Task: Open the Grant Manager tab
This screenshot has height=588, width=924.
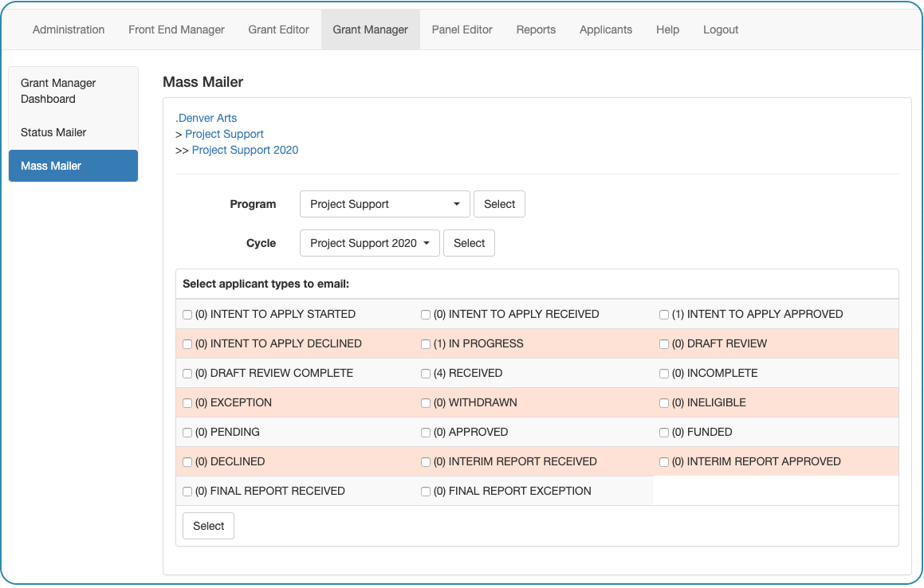Action: [370, 29]
